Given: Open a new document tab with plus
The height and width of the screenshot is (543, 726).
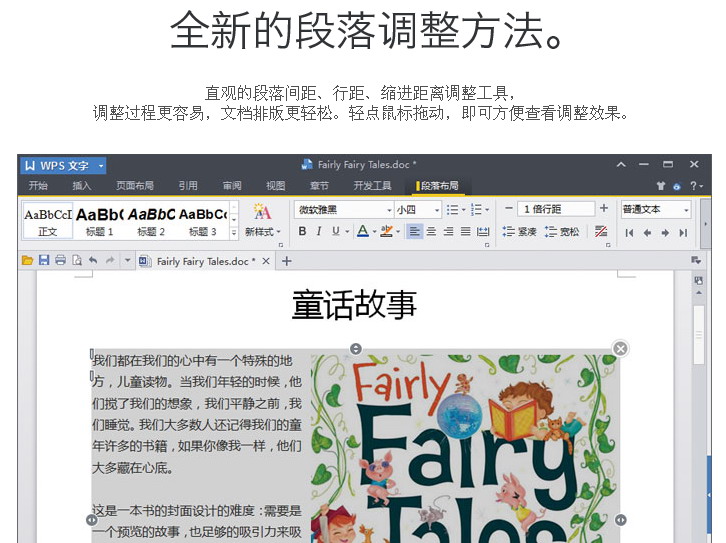Looking at the screenshot, I should tap(287, 261).
